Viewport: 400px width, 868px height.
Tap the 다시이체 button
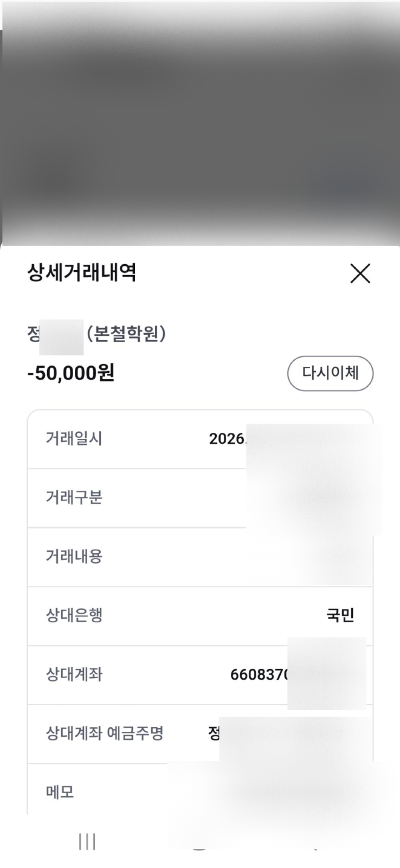(330, 373)
